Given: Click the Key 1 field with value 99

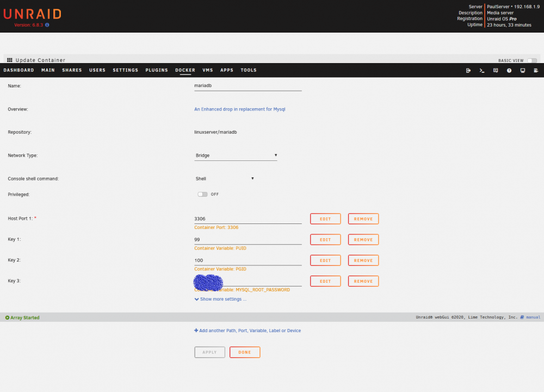Looking at the screenshot, I should click(248, 240).
